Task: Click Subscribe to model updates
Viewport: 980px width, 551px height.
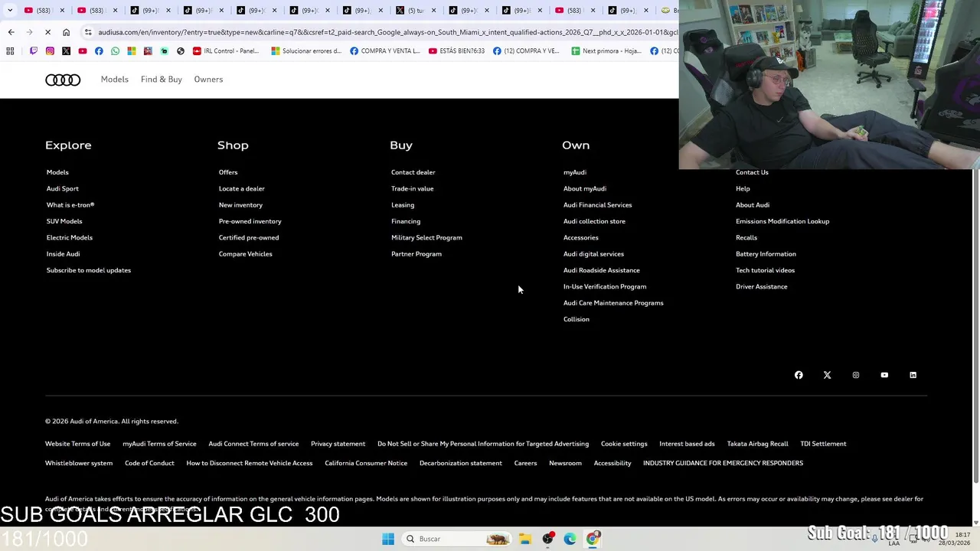Action: point(89,270)
